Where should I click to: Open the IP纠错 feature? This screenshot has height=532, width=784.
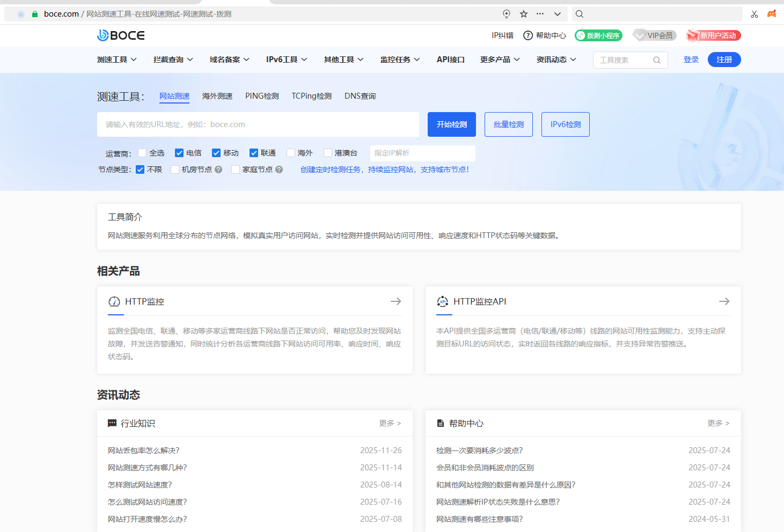click(x=502, y=35)
